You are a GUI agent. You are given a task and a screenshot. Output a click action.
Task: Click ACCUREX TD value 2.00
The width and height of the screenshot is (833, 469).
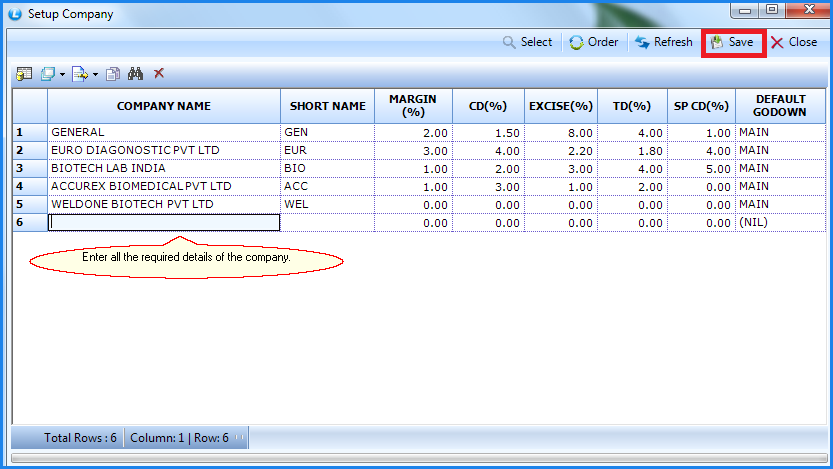(x=632, y=187)
